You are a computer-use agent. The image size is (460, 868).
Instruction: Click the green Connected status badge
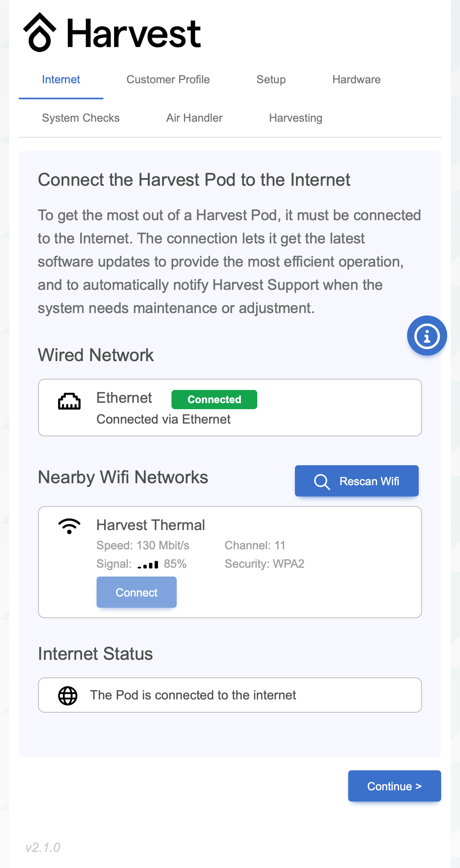pyautogui.click(x=214, y=400)
